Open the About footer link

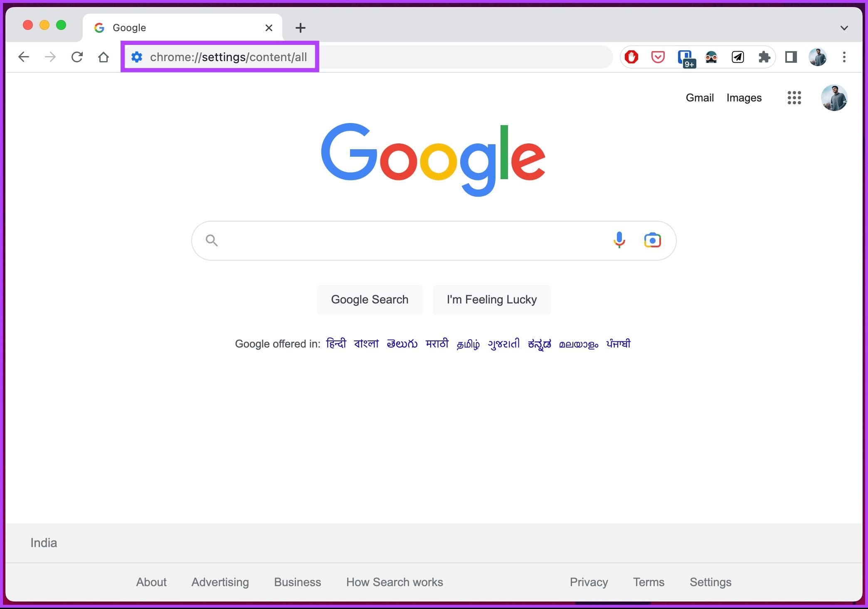(151, 582)
